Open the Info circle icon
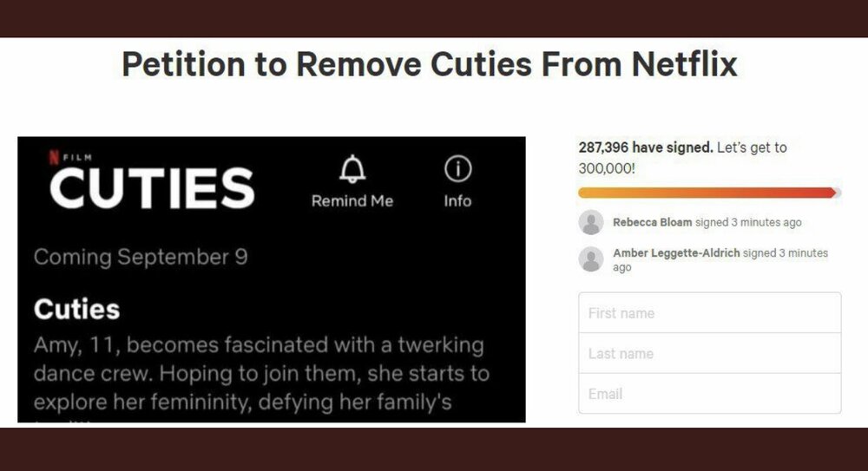 457,169
